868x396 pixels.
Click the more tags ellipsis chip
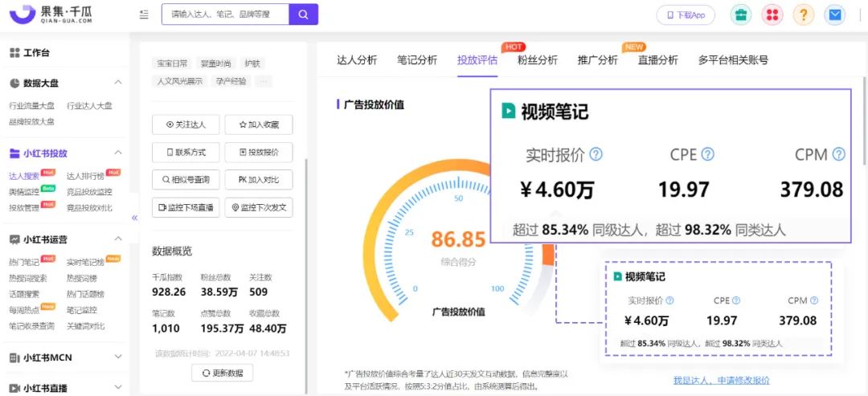[264, 81]
